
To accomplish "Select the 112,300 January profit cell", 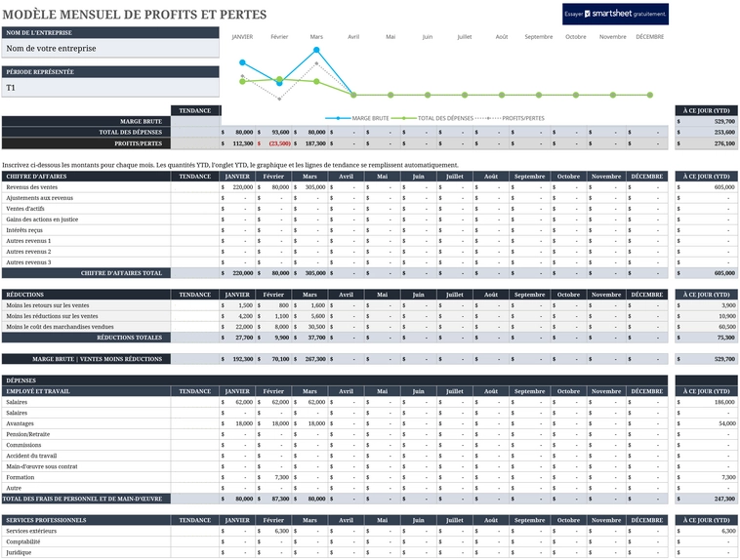I will click(237, 143).
